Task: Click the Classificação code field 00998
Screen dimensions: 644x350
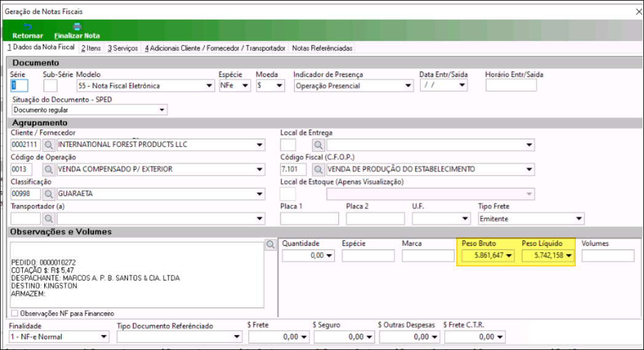Action: [x=25, y=194]
